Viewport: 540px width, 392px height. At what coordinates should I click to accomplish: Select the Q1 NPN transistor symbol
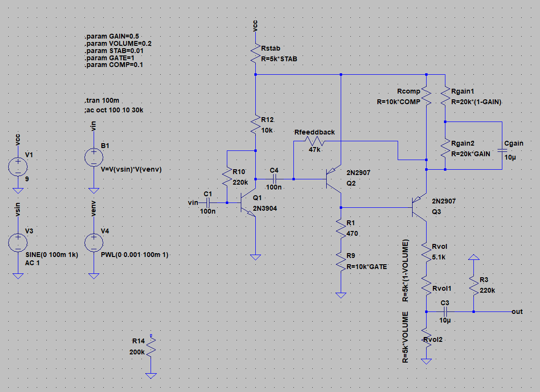(249, 203)
